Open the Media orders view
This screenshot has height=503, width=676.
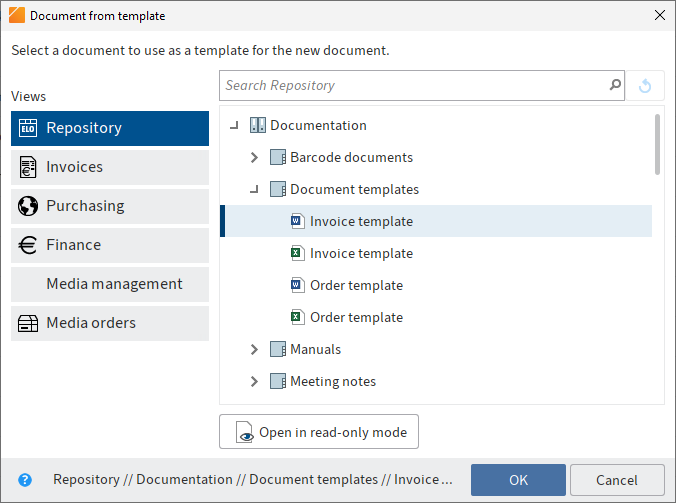110,323
